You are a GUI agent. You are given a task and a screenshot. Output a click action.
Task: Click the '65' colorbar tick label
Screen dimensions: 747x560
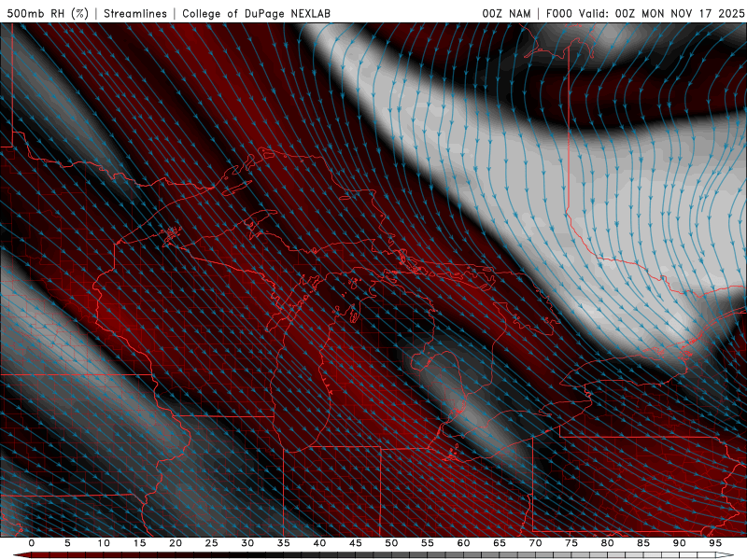(x=500, y=543)
